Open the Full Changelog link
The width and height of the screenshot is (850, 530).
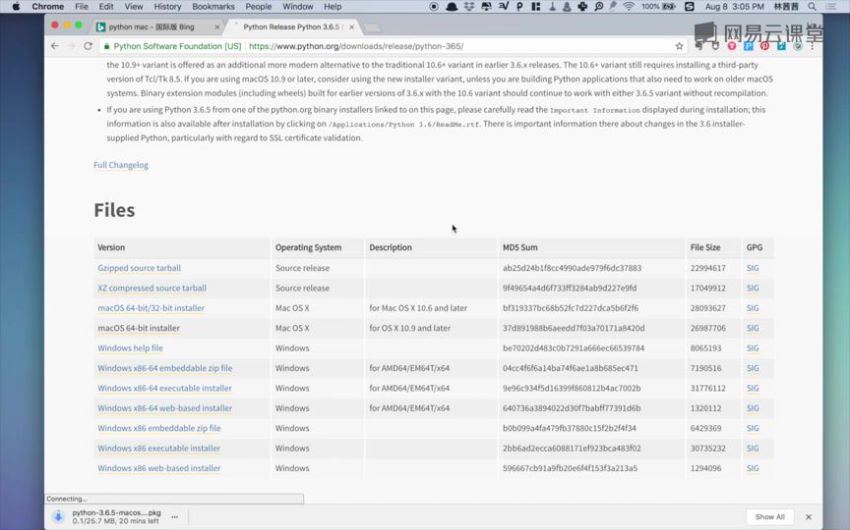tap(120, 165)
